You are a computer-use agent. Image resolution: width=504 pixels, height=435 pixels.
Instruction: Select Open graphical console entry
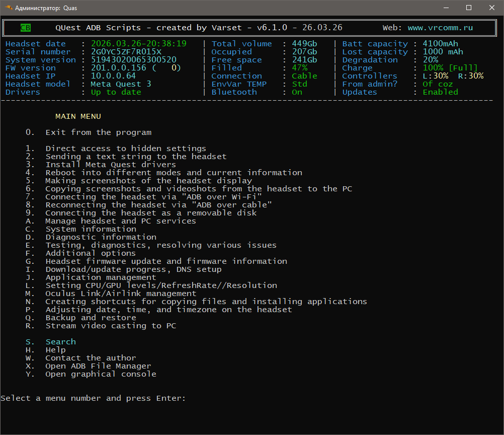tap(91, 374)
